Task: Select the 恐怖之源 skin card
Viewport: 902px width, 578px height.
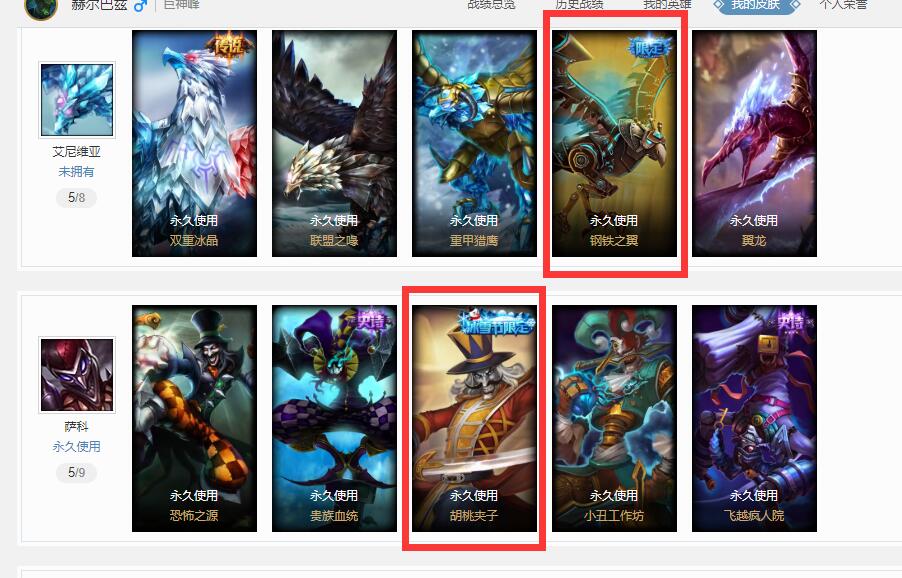Action: (x=194, y=418)
